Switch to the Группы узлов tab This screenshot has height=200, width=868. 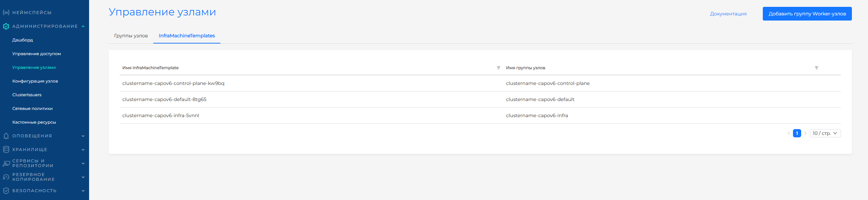pyautogui.click(x=131, y=36)
